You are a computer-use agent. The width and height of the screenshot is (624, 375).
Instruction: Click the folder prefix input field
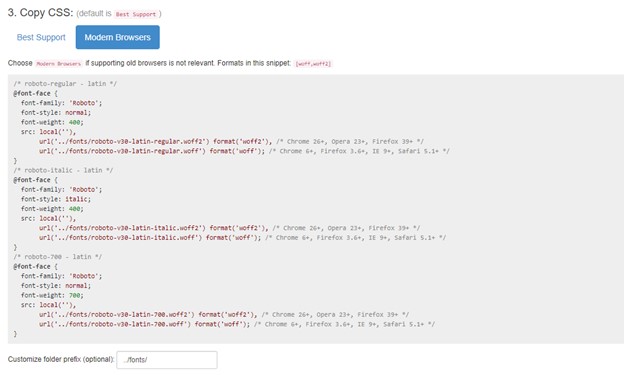click(x=167, y=360)
